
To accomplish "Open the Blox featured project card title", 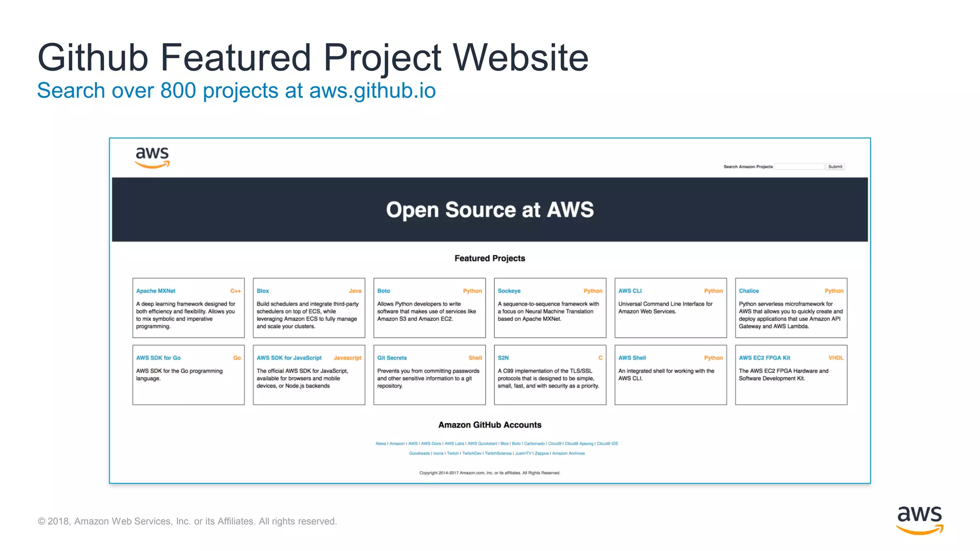I will (263, 291).
